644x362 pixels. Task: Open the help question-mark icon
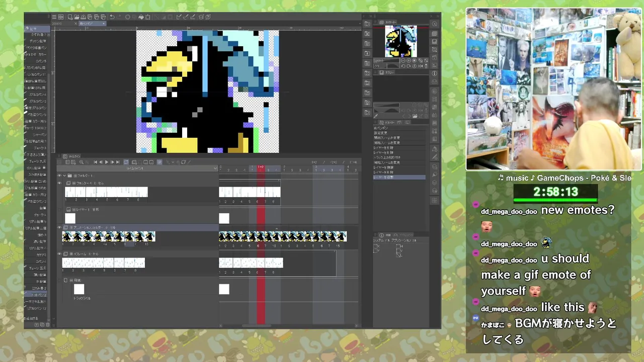208,17
